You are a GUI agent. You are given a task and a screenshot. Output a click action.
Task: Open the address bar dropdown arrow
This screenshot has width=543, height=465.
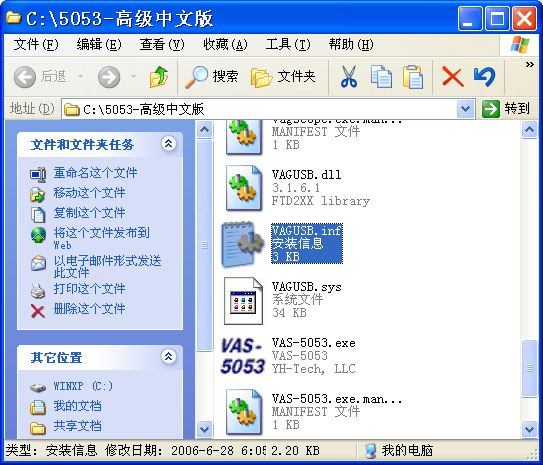465,109
